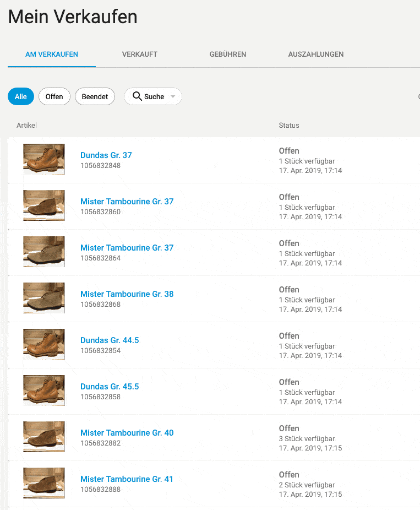Select the Alle filter pill

point(21,96)
